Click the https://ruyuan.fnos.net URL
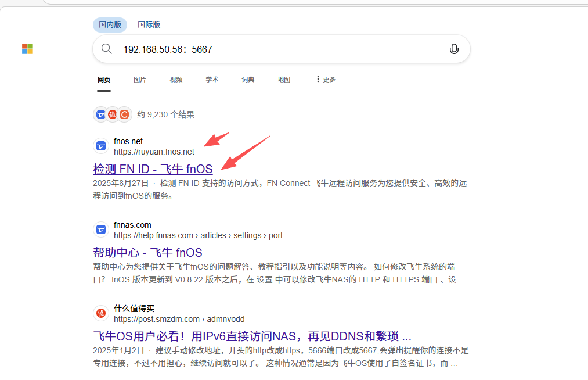This screenshot has width=588, height=380. point(154,152)
